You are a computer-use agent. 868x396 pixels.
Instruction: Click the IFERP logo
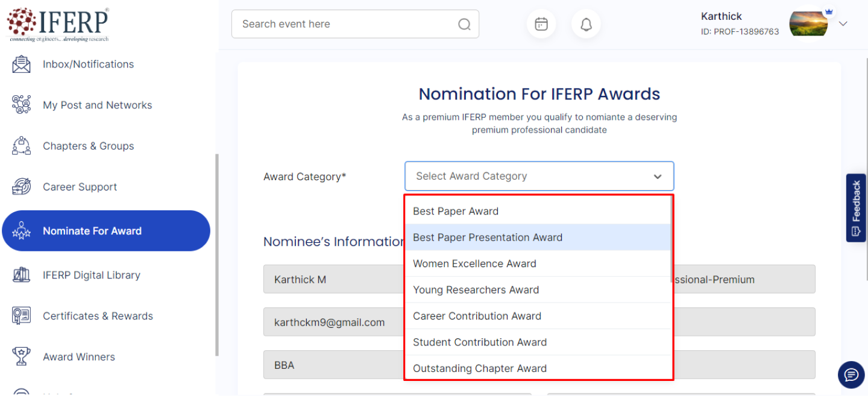point(58,24)
